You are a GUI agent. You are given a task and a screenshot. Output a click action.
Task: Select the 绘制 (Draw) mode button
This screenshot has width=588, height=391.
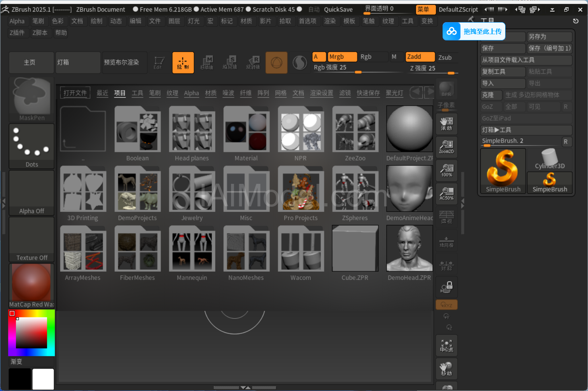point(183,62)
